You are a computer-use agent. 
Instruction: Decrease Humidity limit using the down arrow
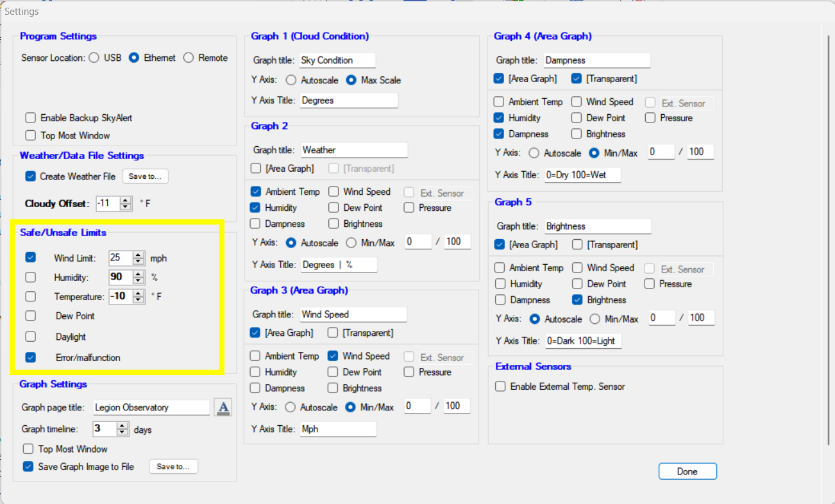139,281
